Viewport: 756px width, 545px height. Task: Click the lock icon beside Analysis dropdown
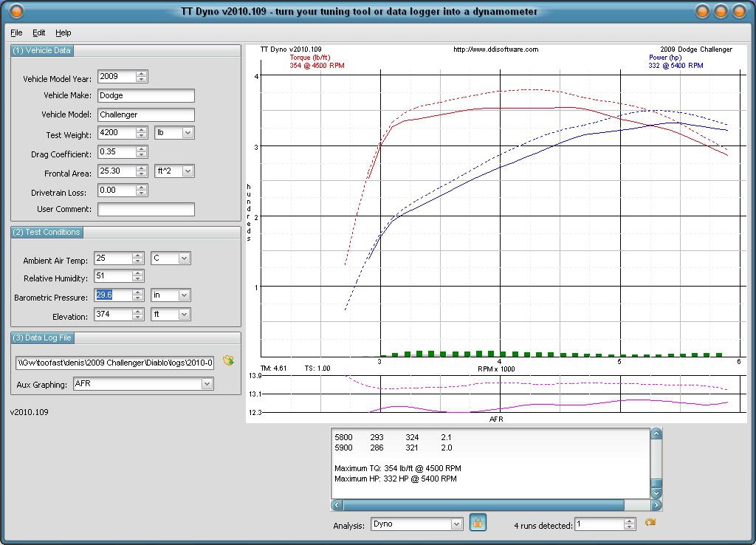point(478,524)
